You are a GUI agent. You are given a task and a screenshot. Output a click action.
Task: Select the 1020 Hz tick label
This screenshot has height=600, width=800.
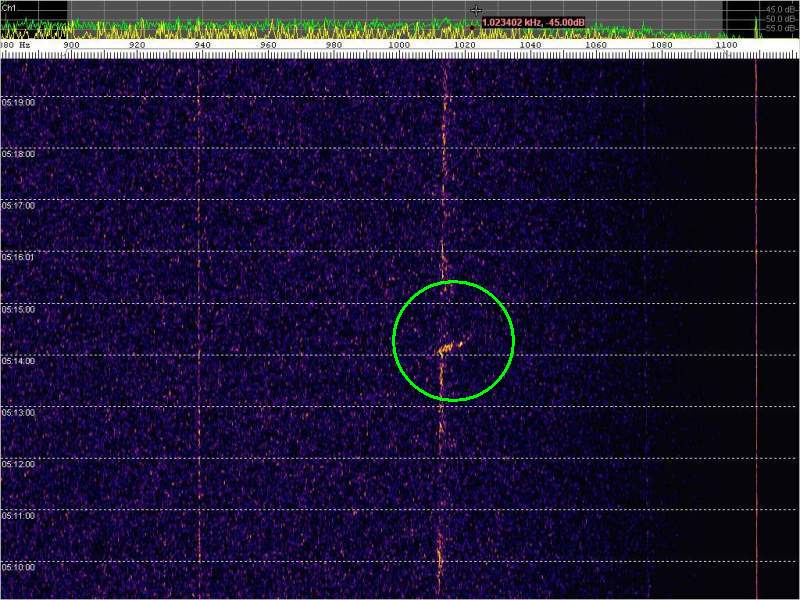tap(465, 45)
